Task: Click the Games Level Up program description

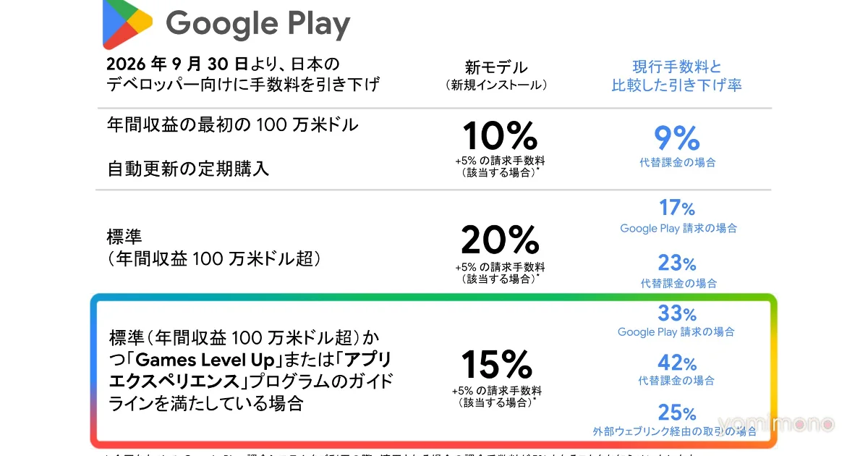Action: point(251,371)
